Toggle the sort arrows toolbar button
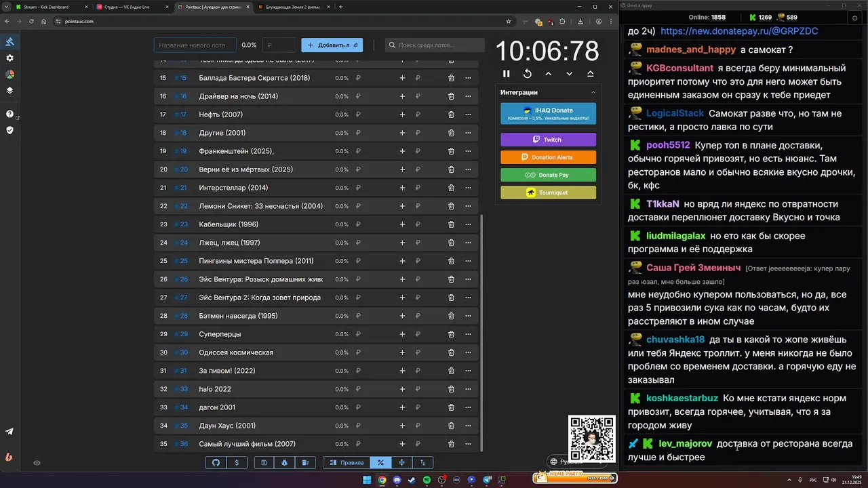The width and height of the screenshot is (868, 488). coord(422,463)
